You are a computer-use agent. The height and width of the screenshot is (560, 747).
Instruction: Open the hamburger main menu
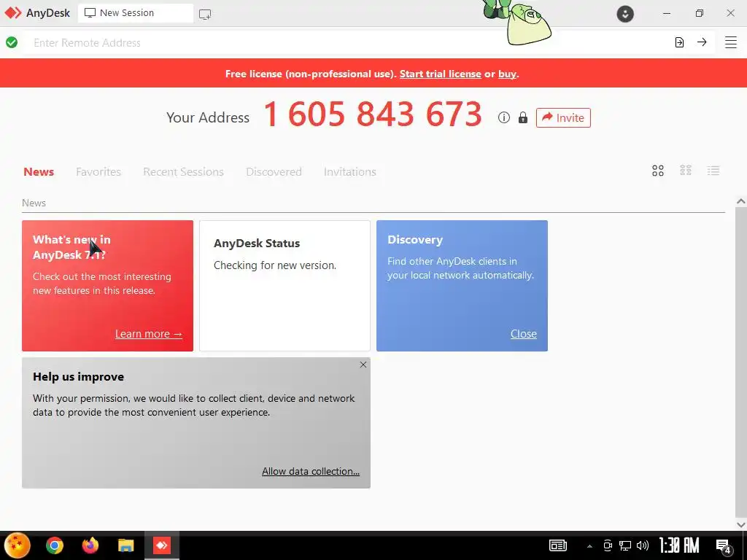coord(731,42)
